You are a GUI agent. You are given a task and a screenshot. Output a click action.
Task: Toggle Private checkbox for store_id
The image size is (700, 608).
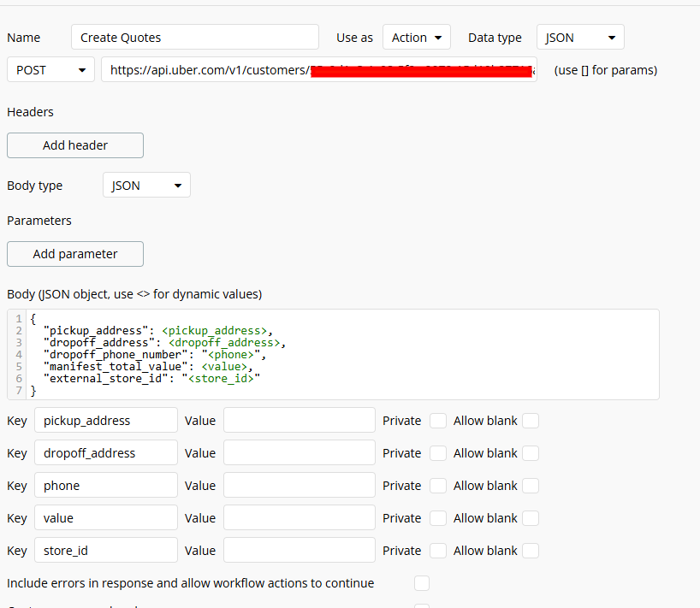438,551
